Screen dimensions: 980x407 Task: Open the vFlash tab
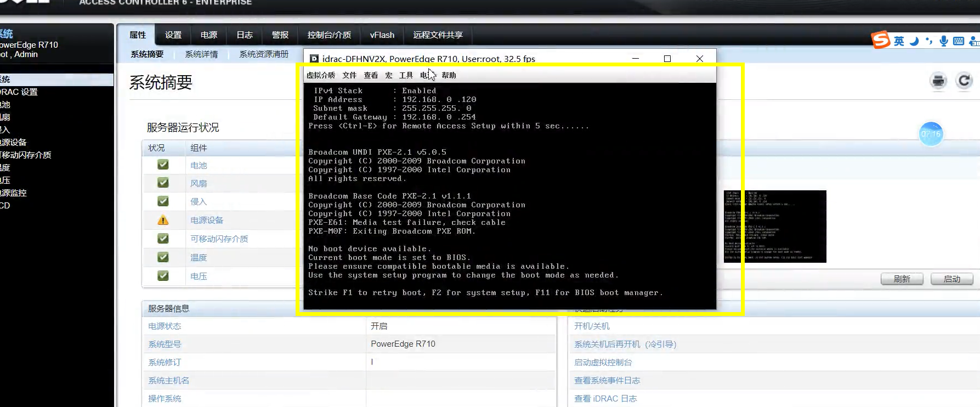coord(382,35)
